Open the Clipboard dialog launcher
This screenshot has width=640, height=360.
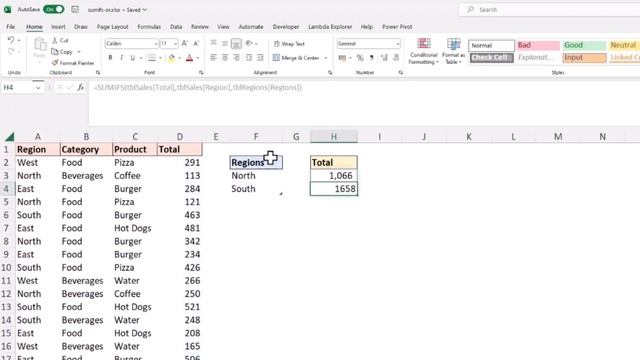98,73
